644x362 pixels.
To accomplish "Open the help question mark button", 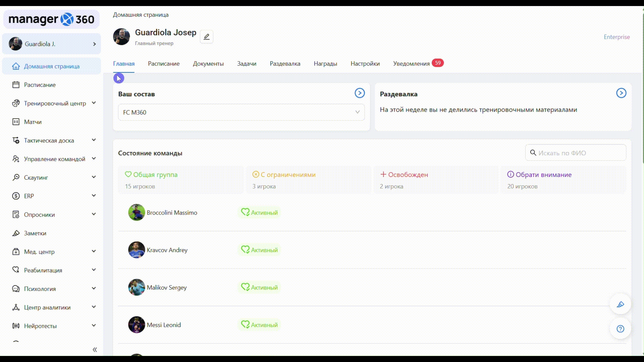I will tap(620, 329).
